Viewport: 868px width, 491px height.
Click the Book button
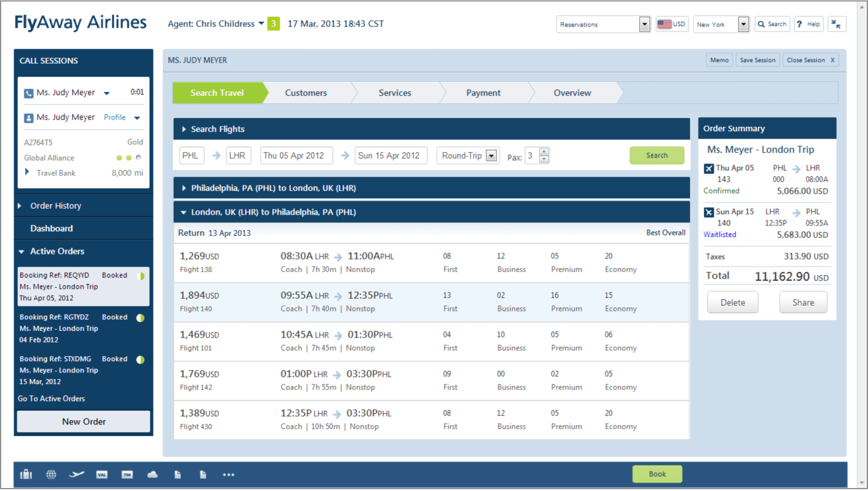pyautogui.click(x=657, y=474)
